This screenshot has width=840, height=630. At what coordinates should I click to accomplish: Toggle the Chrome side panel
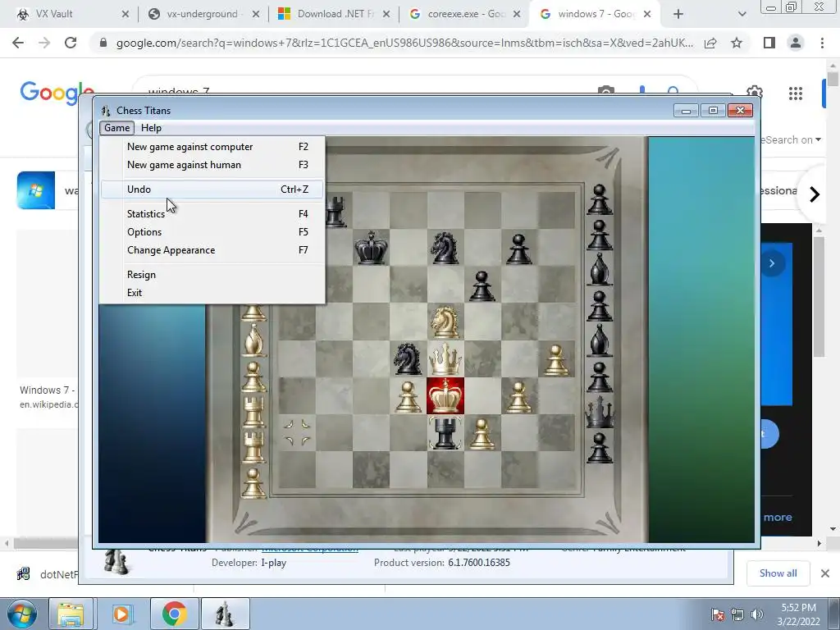coord(769,43)
